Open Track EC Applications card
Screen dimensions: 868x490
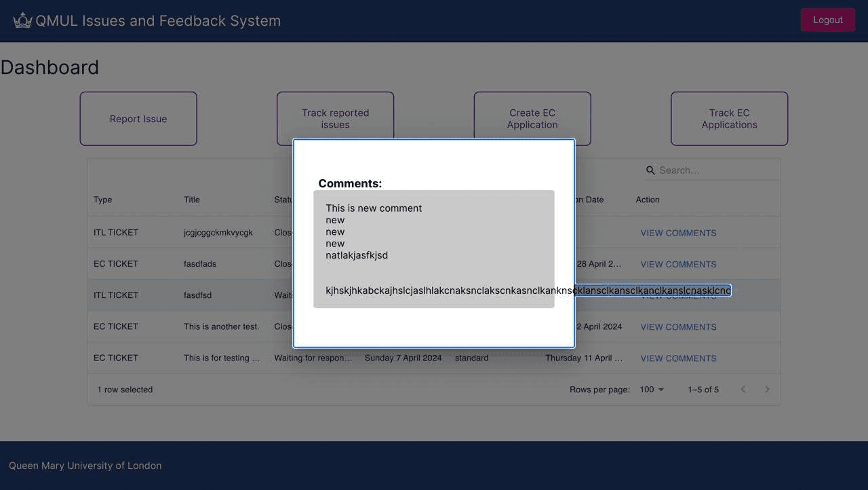click(x=729, y=119)
